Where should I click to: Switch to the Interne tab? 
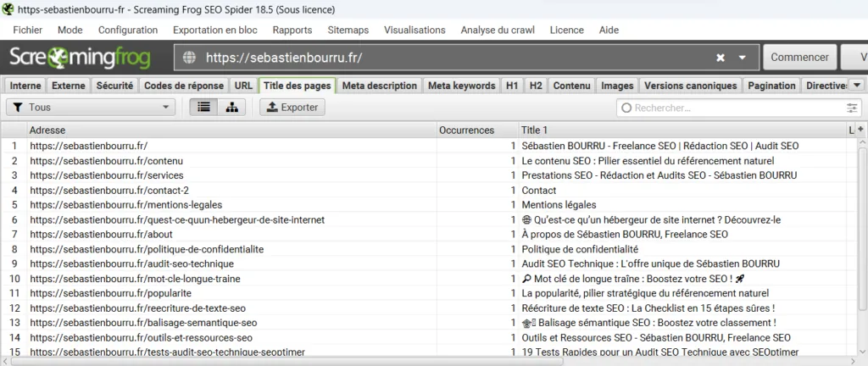pyautogui.click(x=25, y=86)
